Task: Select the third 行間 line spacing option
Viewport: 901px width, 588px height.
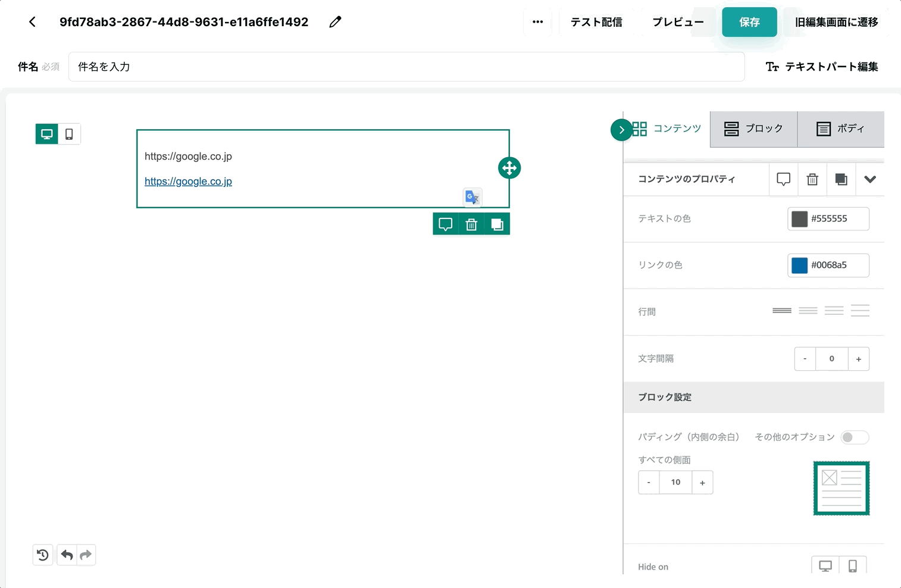Action: [x=834, y=311]
